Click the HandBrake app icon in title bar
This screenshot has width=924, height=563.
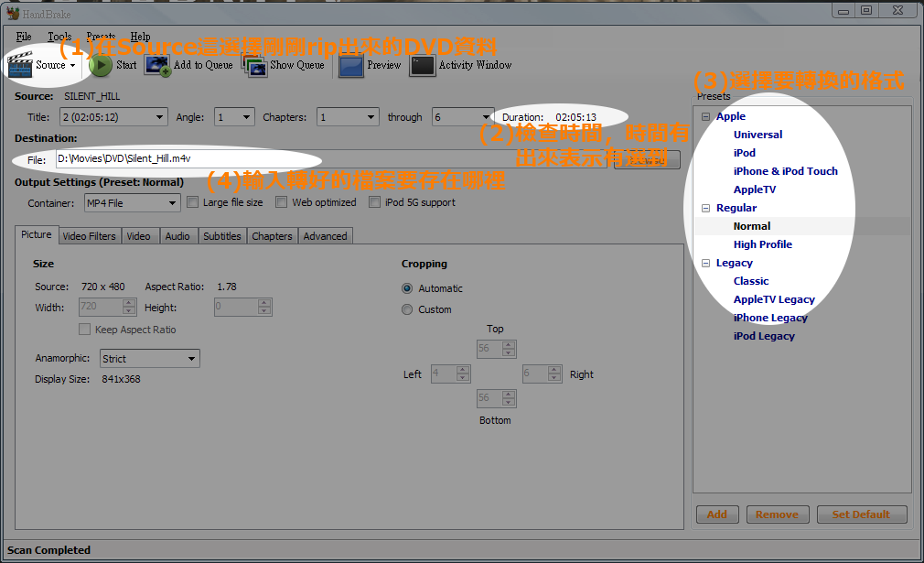click(13, 13)
